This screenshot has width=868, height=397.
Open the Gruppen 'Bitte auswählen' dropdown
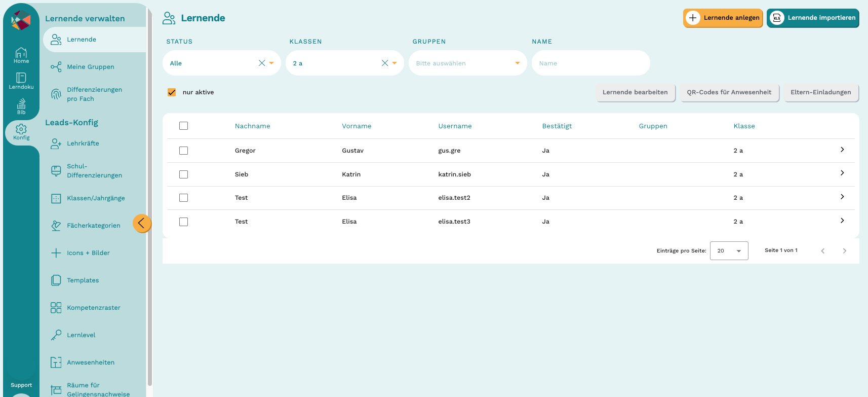pyautogui.click(x=468, y=63)
